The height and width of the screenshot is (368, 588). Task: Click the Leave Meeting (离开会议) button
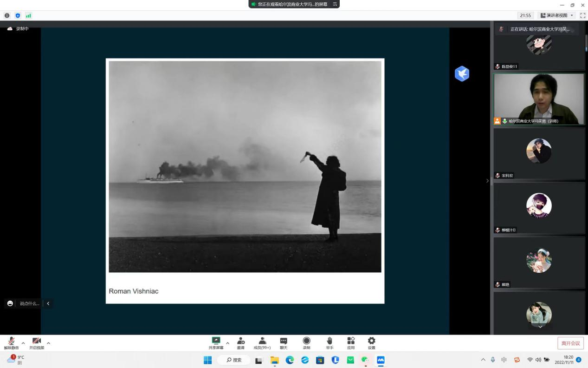(x=570, y=343)
